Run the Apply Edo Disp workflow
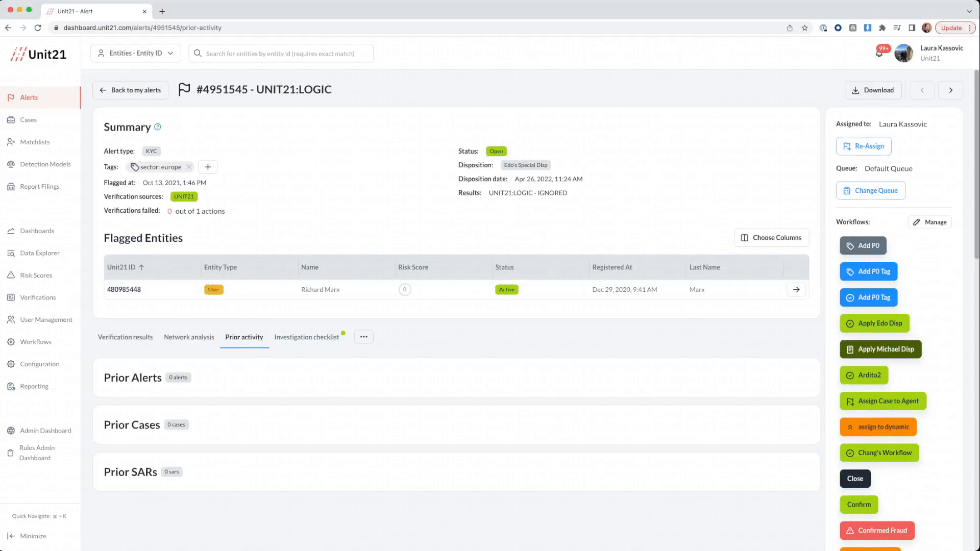980x551 pixels. coord(874,323)
